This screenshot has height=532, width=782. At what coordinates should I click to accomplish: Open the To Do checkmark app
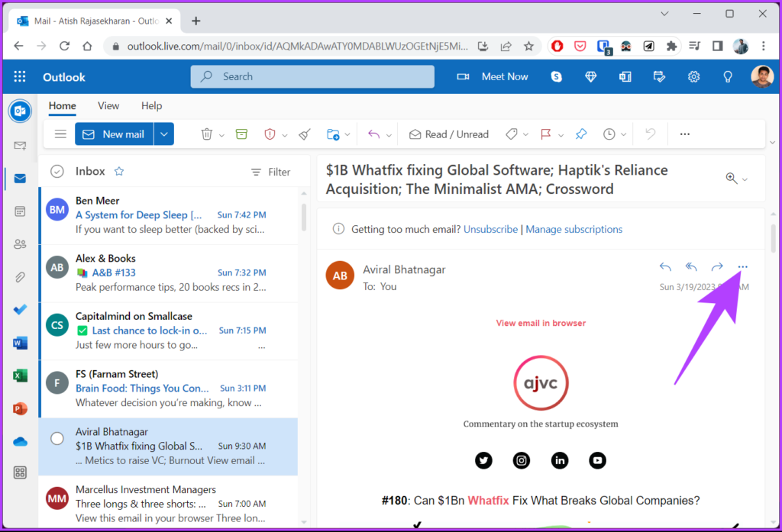click(20, 310)
